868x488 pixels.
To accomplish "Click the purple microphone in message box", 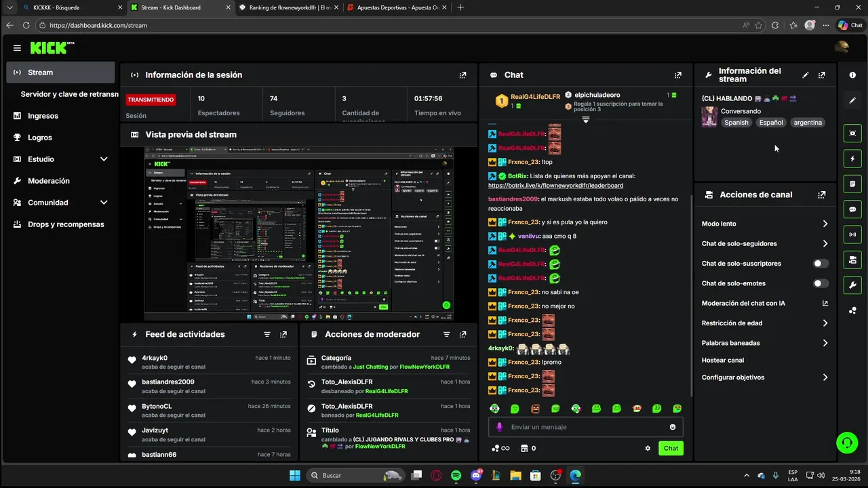I will point(500,427).
